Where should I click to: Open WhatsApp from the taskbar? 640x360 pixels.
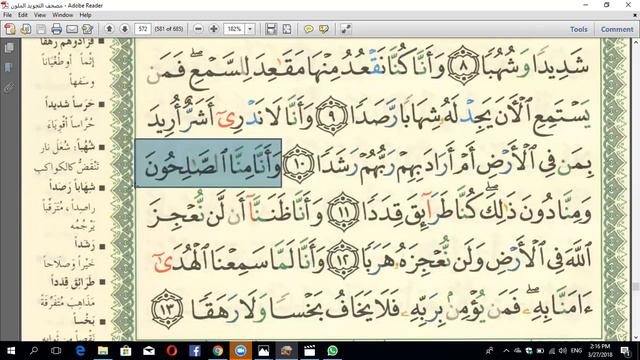point(332,351)
